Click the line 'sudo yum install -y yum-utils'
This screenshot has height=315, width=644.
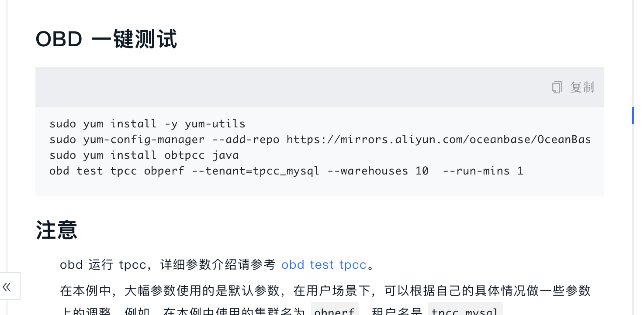point(148,124)
